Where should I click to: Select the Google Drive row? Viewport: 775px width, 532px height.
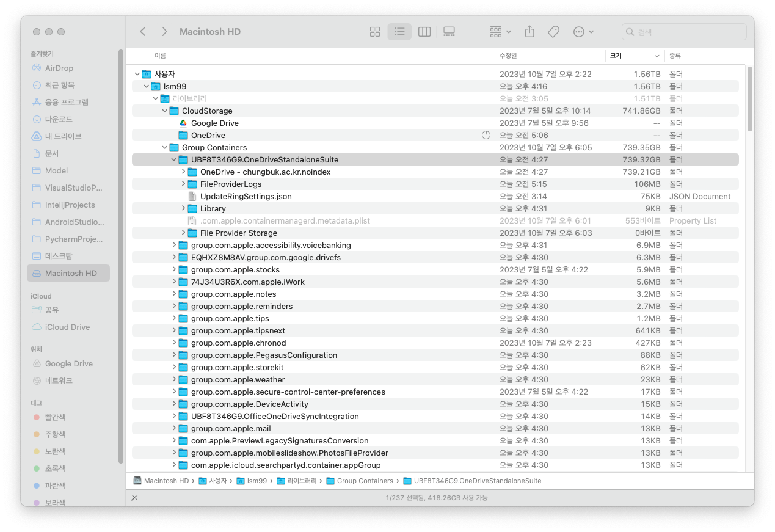point(435,123)
